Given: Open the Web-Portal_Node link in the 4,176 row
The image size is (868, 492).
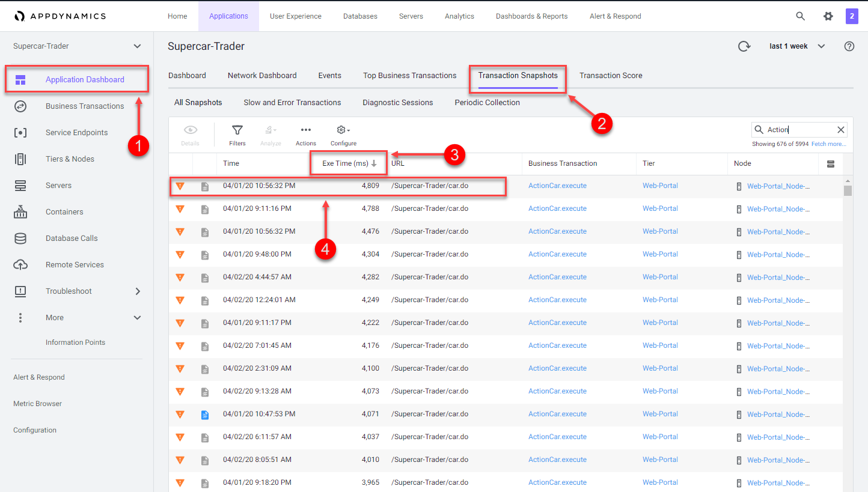Looking at the screenshot, I should point(778,346).
